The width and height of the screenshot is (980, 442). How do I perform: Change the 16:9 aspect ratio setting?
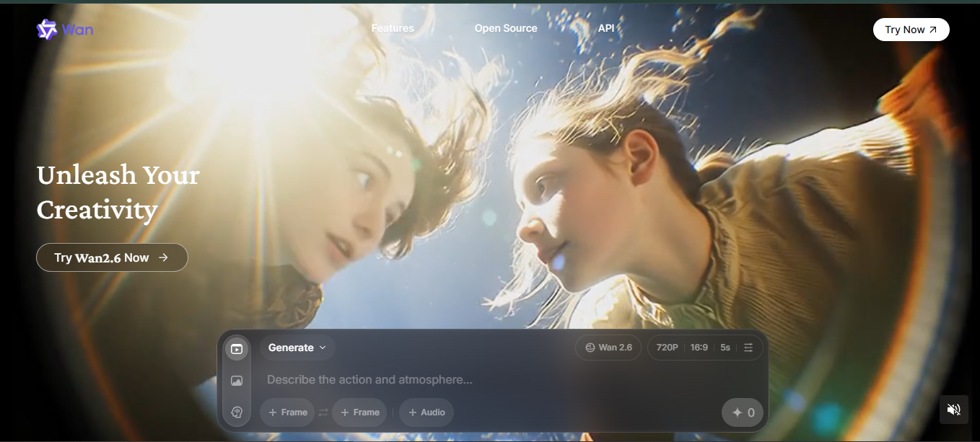pyautogui.click(x=699, y=348)
